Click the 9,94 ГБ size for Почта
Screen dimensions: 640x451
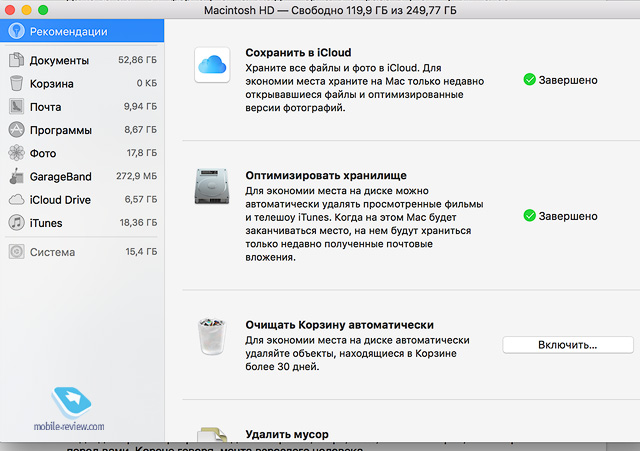click(140, 107)
